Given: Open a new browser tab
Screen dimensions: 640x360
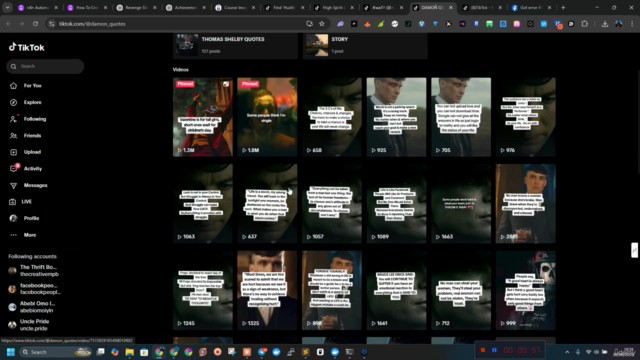Looking at the screenshot, I should (563, 7).
